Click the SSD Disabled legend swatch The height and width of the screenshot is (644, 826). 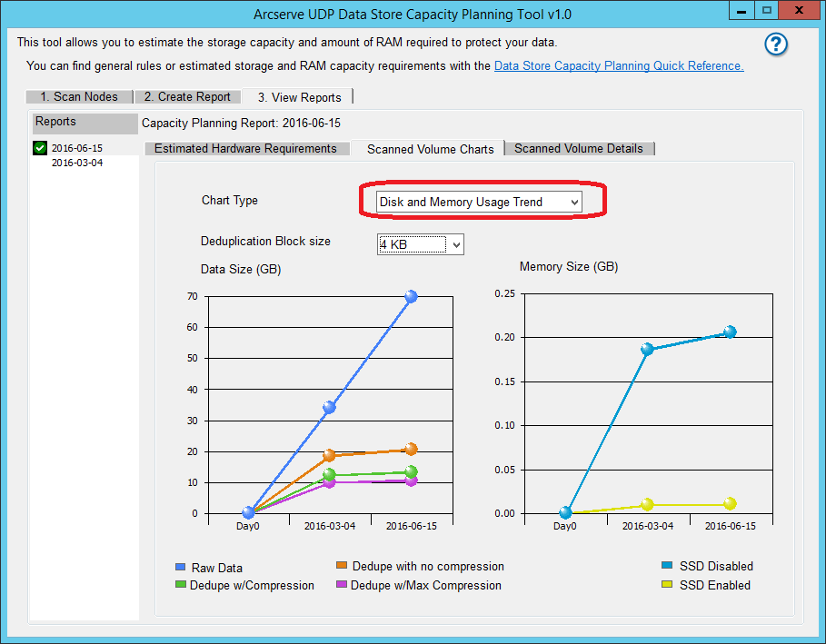click(x=667, y=565)
